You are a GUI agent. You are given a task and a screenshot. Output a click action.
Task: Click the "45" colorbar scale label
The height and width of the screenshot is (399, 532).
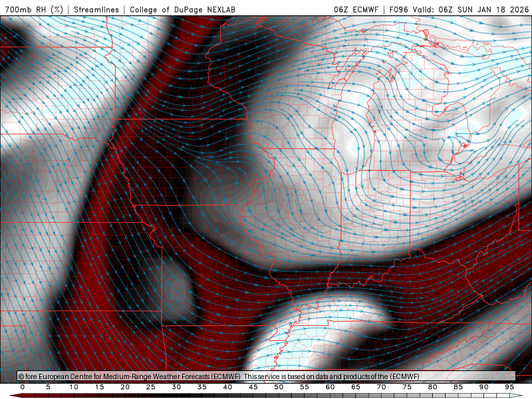[x=253, y=387]
